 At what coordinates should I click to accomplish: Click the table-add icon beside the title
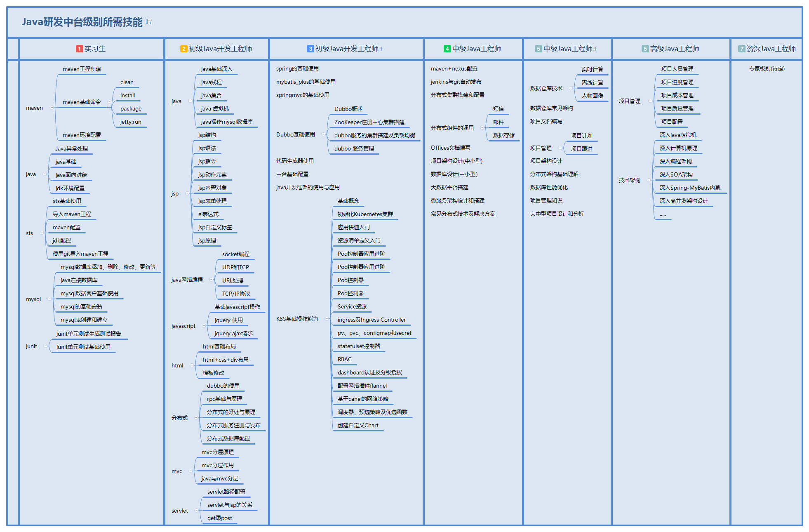149,22
